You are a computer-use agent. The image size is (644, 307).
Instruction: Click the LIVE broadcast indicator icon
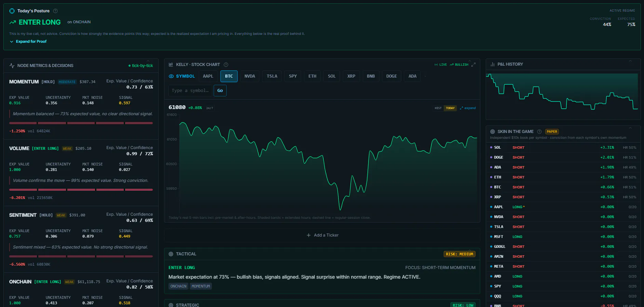[x=436, y=65]
